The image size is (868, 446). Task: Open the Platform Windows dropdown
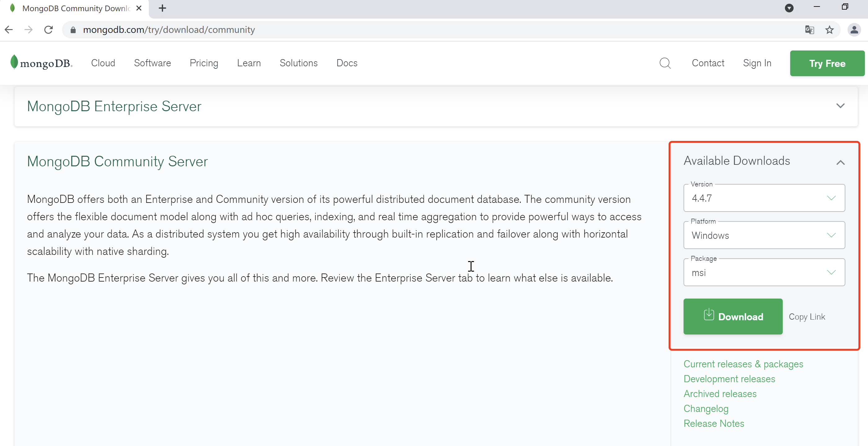point(764,235)
